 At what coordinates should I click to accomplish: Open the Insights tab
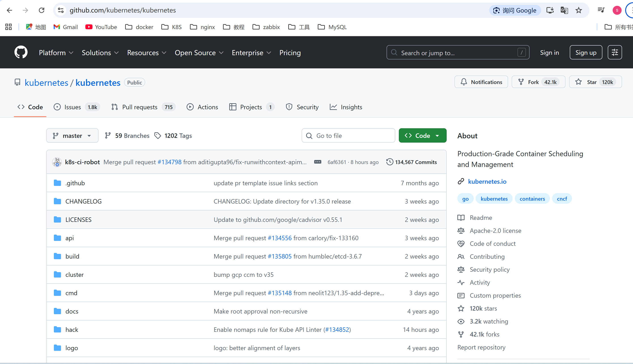click(x=346, y=107)
